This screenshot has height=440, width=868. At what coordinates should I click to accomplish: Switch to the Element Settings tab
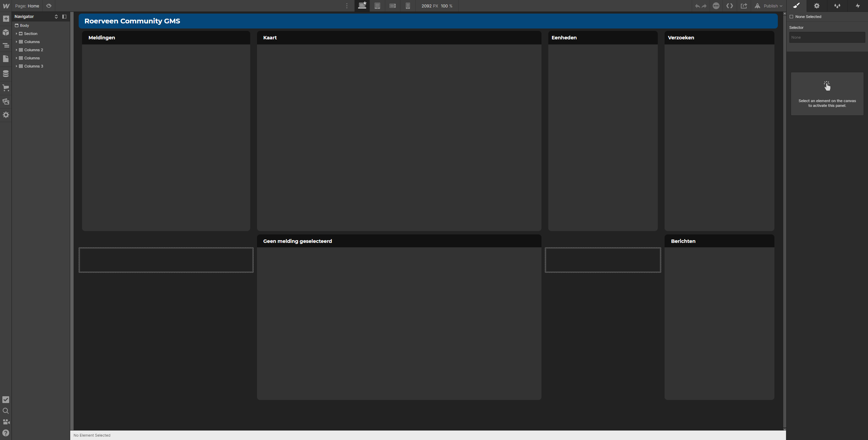(817, 6)
